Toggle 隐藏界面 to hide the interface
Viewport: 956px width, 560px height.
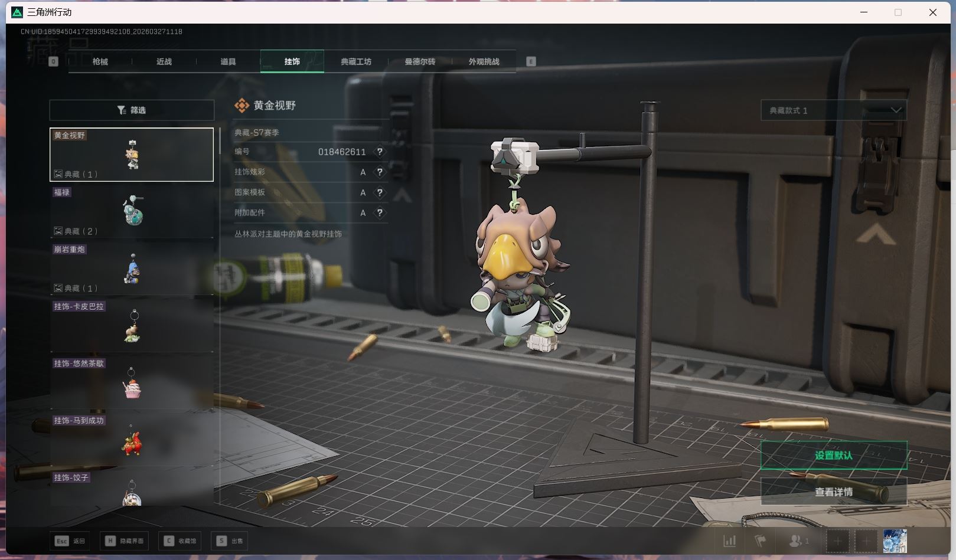(x=125, y=541)
